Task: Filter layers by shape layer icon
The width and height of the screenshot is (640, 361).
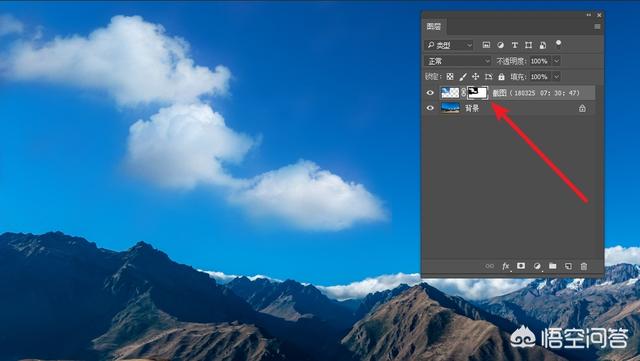Action: click(529, 45)
